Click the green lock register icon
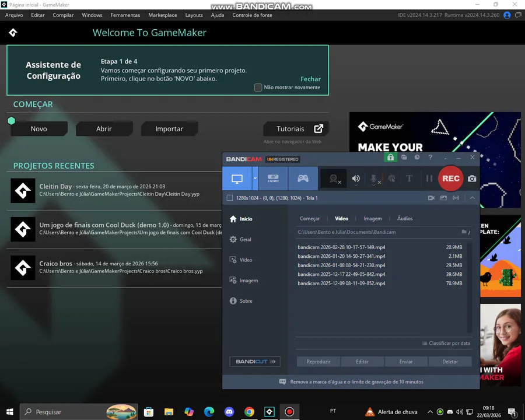 tap(390, 157)
